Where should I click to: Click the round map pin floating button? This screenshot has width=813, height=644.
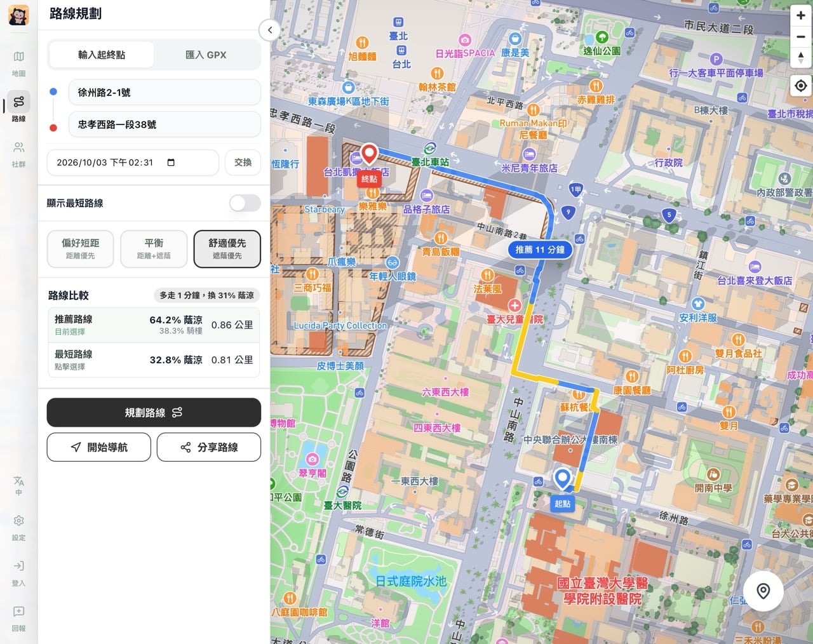[x=763, y=591]
